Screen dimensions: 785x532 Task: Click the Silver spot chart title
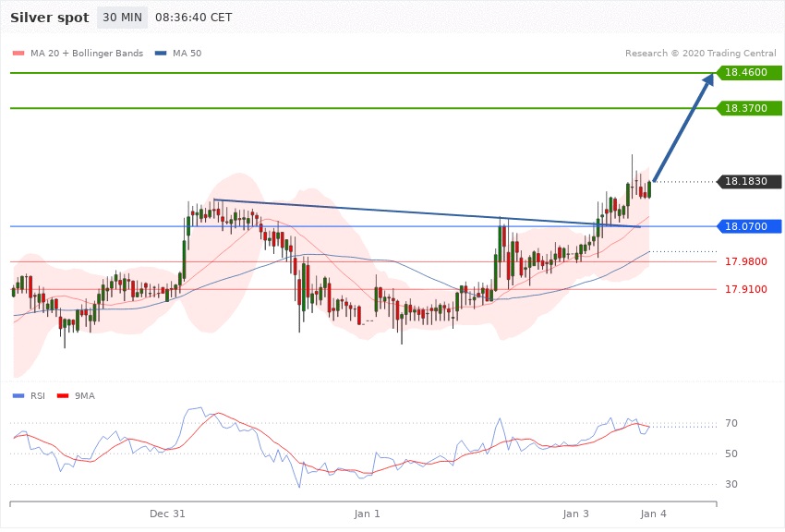click(x=50, y=18)
